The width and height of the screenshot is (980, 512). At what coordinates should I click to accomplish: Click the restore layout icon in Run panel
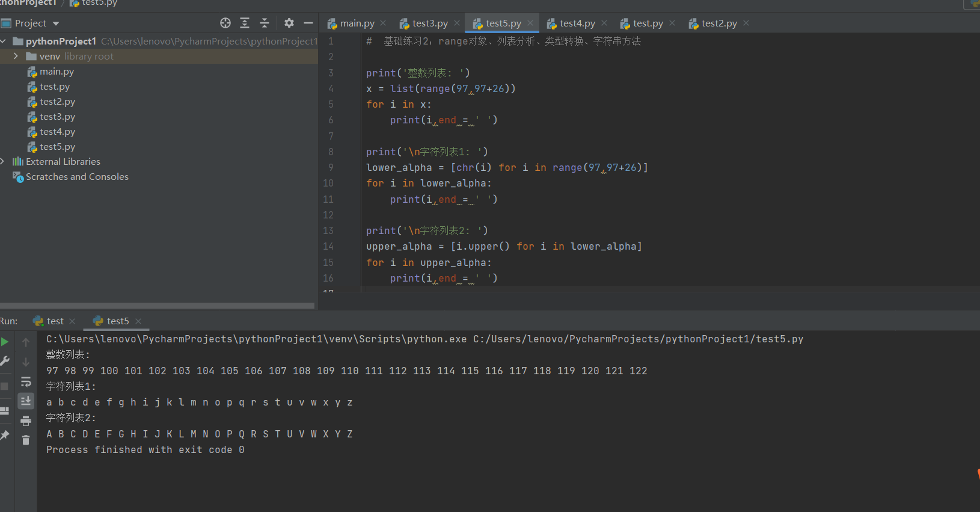4,411
